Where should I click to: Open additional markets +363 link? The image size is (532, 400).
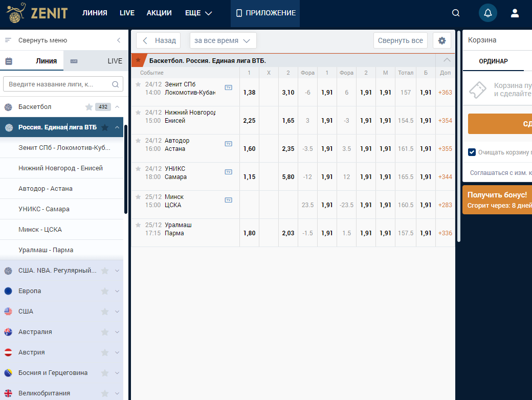point(445,92)
